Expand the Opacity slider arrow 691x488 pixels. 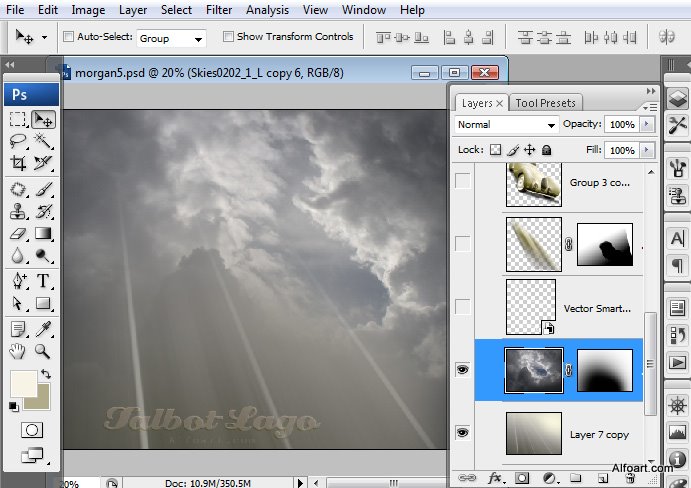click(x=647, y=125)
